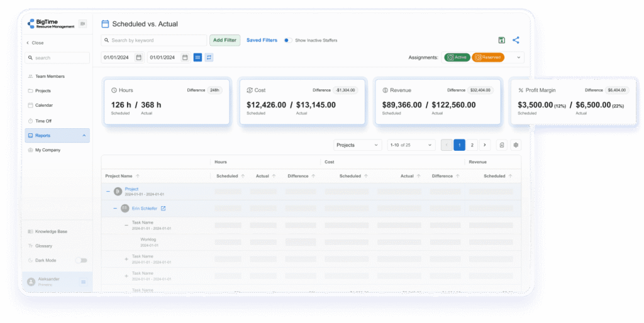This screenshot has height=323, width=644.
Task: Open the Projects grouping dropdown
Action: click(x=358, y=145)
